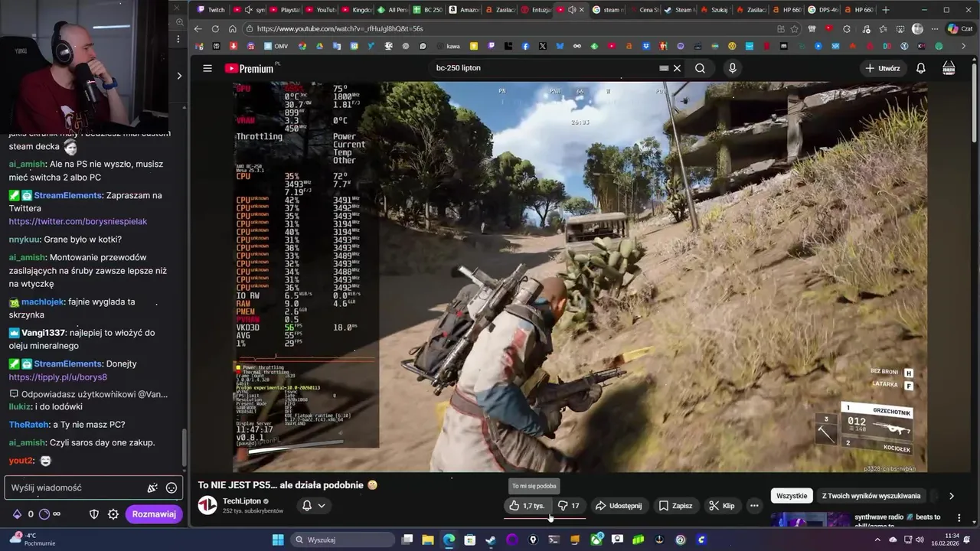Open the Windows Start button
Viewport: 980px width, 551px height.
coord(277,540)
